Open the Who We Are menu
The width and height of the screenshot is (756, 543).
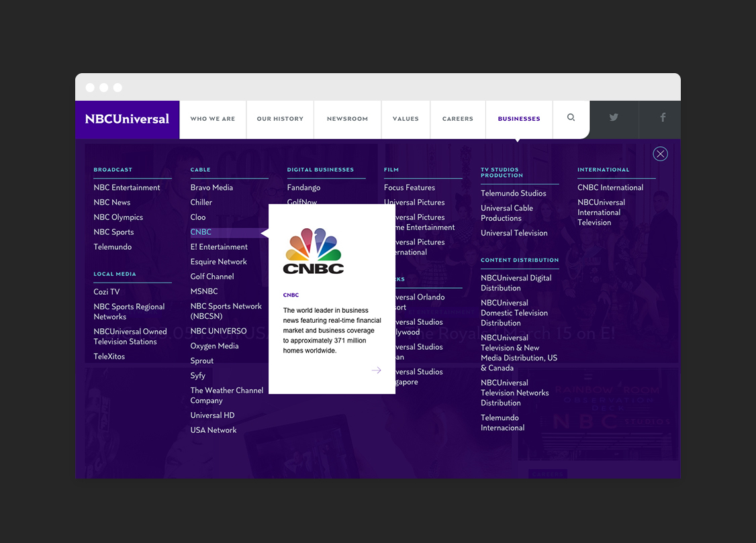click(213, 119)
